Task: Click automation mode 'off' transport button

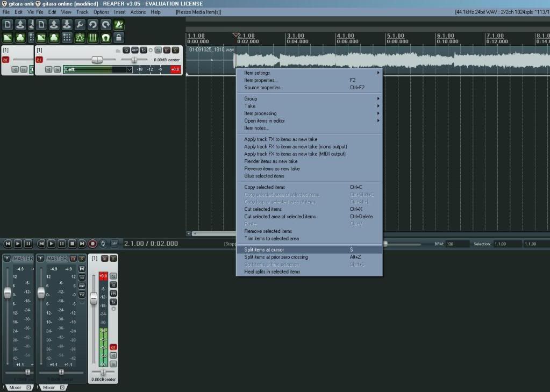Action: click(114, 243)
